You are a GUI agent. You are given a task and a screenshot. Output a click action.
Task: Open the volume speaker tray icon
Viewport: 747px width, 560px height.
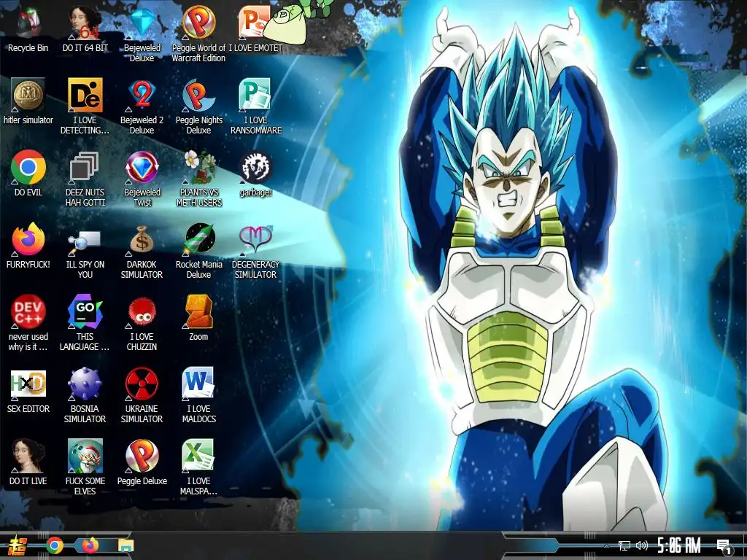[x=642, y=545]
